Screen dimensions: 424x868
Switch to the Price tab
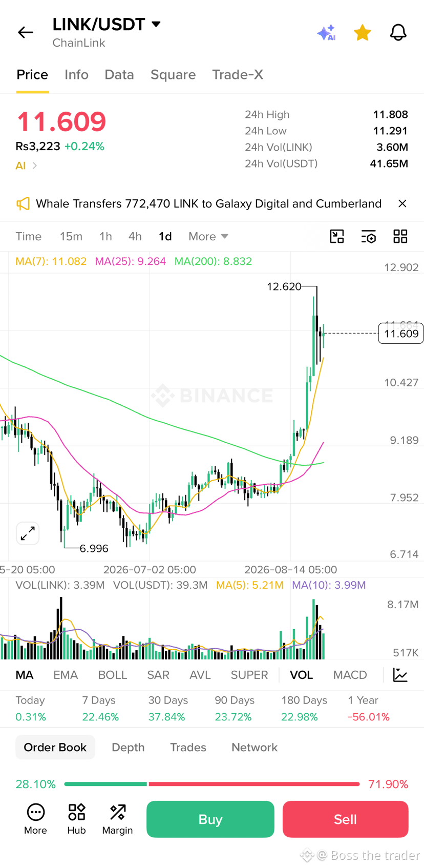click(32, 75)
